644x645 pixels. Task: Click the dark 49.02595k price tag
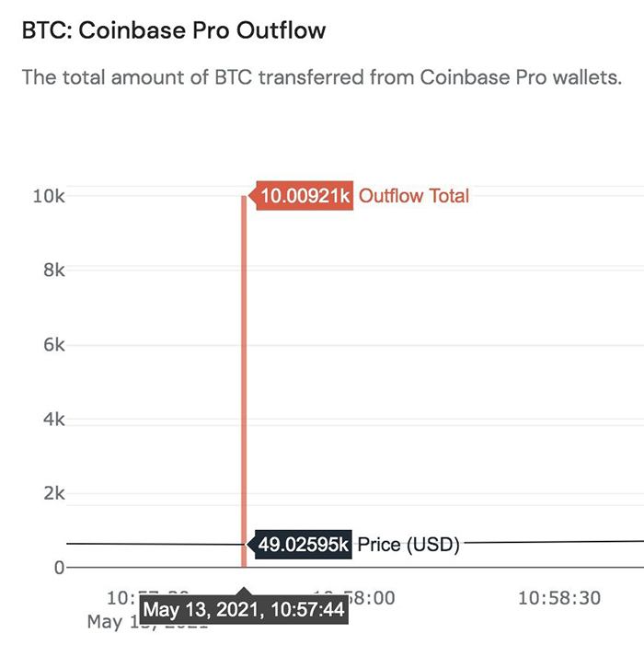click(303, 545)
